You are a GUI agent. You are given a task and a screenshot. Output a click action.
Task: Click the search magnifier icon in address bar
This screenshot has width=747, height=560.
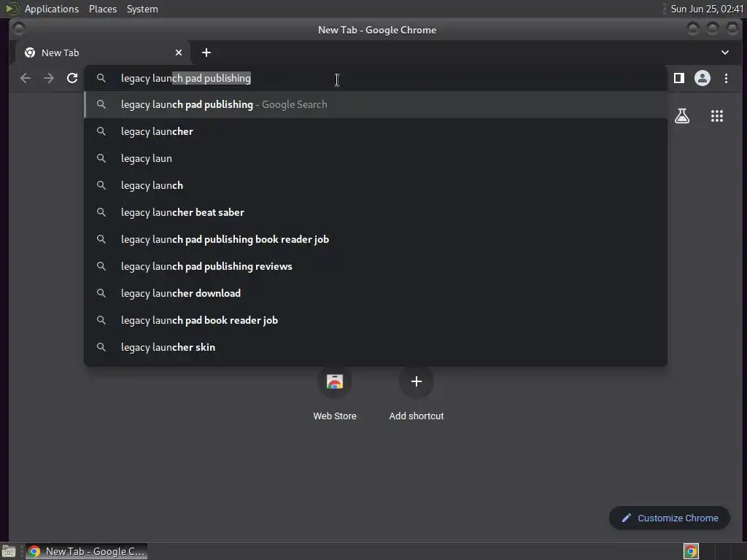101,78
